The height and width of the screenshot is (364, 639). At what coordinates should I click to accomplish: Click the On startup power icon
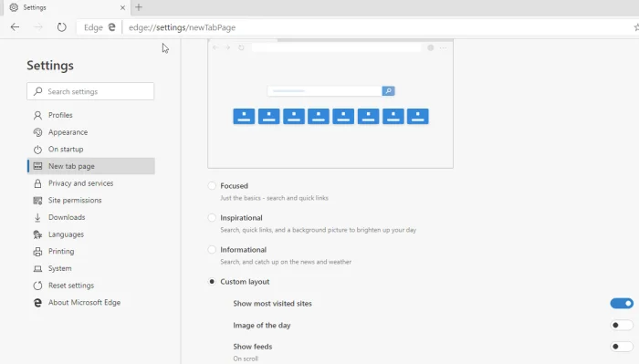click(x=37, y=150)
